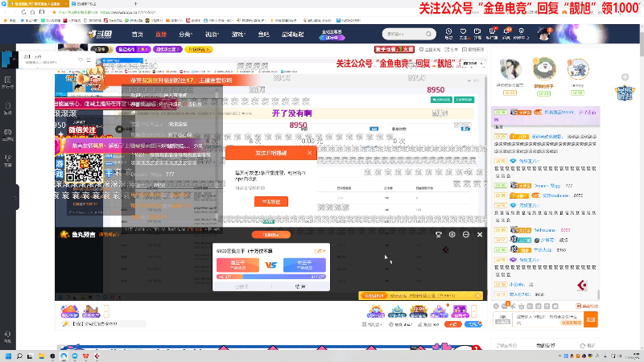Image resolution: width=644 pixels, height=362 pixels.
Task: Close the orange popup dialog
Action: coord(309,153)
